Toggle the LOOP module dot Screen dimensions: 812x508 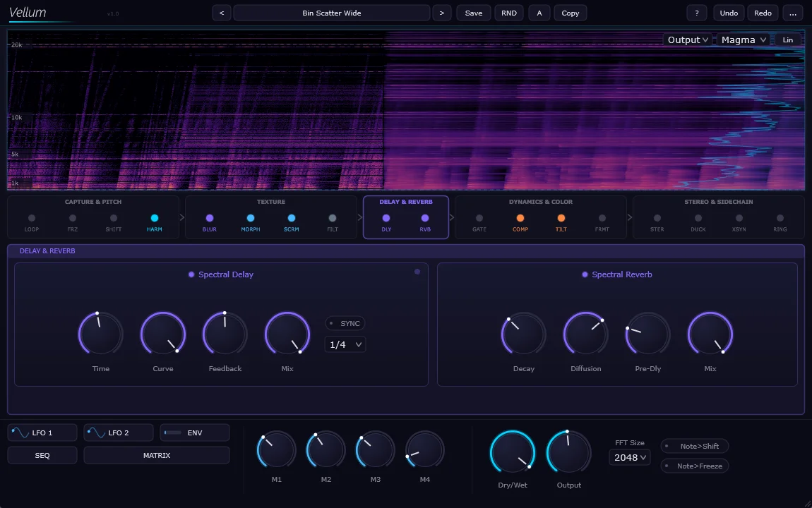click(x=32, y=218)
